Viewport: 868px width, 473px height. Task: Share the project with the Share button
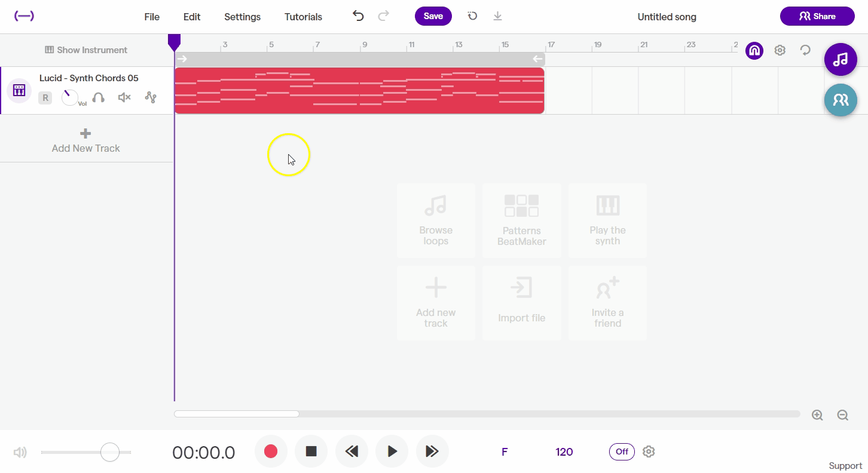click(817, 16)
